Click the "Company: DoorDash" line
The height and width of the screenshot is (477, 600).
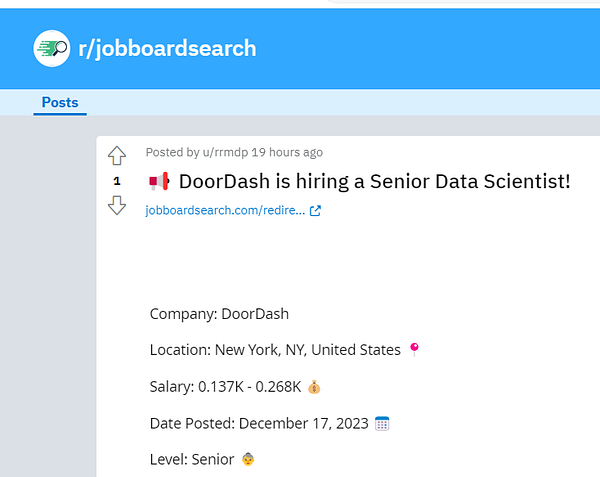(219, 313)
